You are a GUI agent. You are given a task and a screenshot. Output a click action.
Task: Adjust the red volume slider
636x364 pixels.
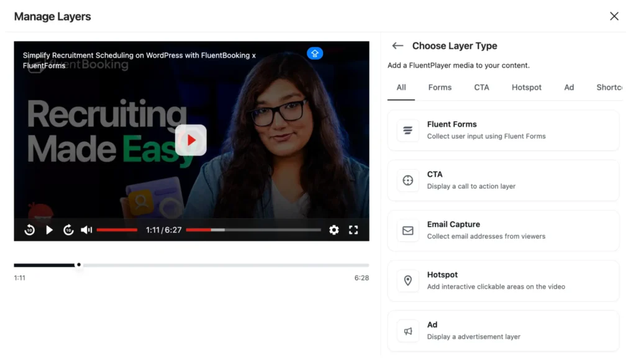pyautogui.click(x=117, y=230)
